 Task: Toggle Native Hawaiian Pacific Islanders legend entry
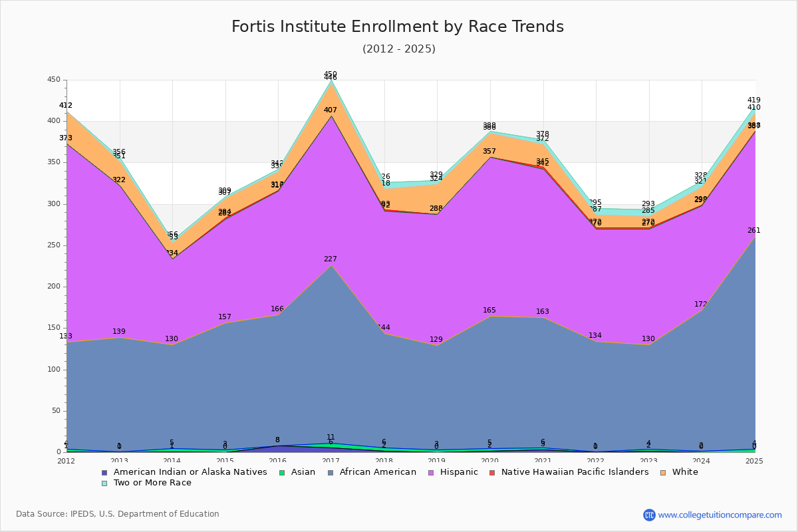pos(569,472)
